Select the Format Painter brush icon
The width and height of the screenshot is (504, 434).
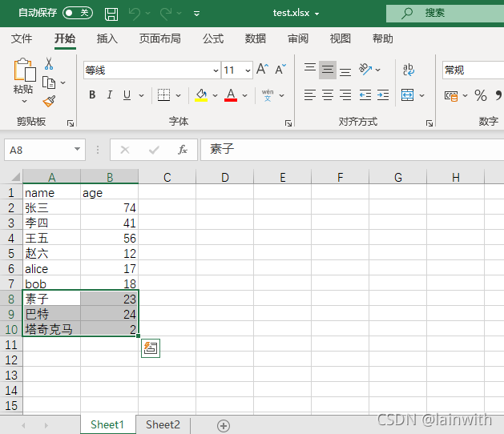[x=49, y=101]
